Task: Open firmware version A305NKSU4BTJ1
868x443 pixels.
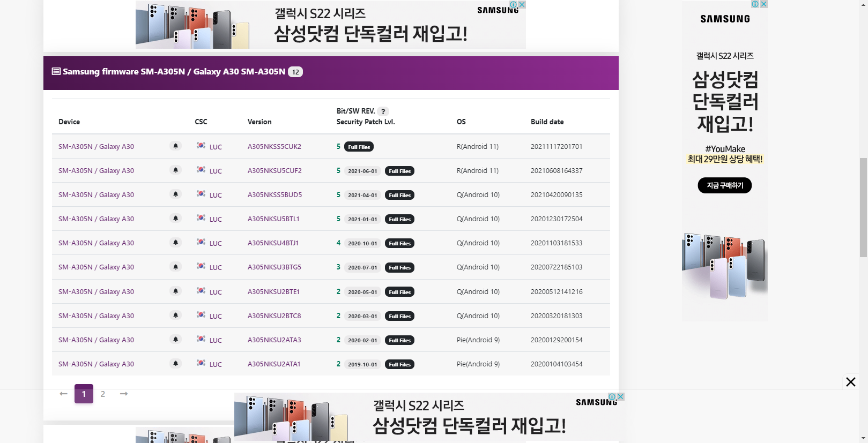Action: pyautogui.click(x=273, y=243)
